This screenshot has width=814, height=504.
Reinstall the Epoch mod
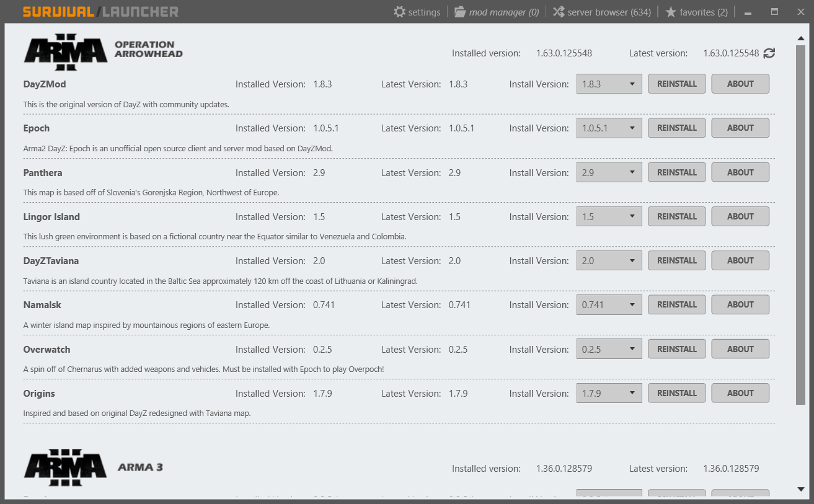click(677, 128)
